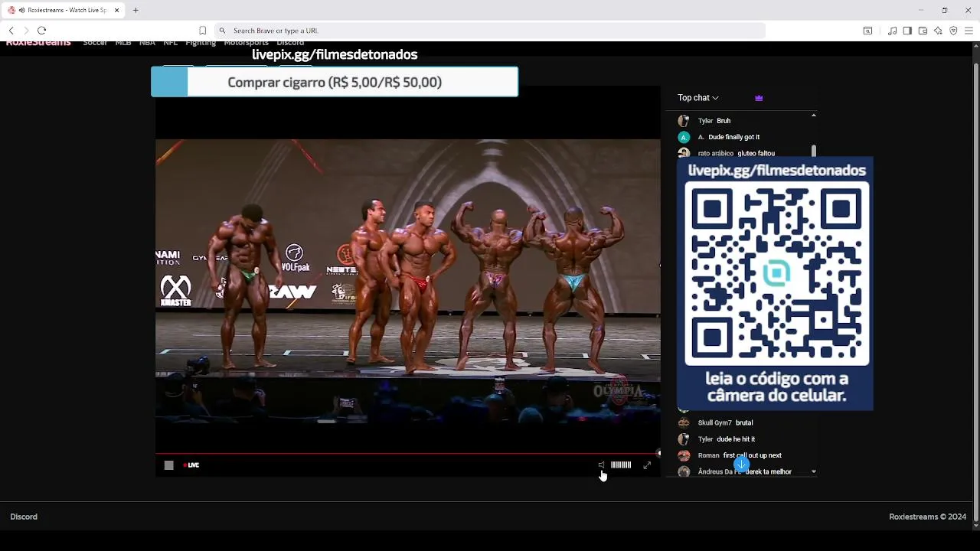Select the "dude he hit it" message

point(736,439)
